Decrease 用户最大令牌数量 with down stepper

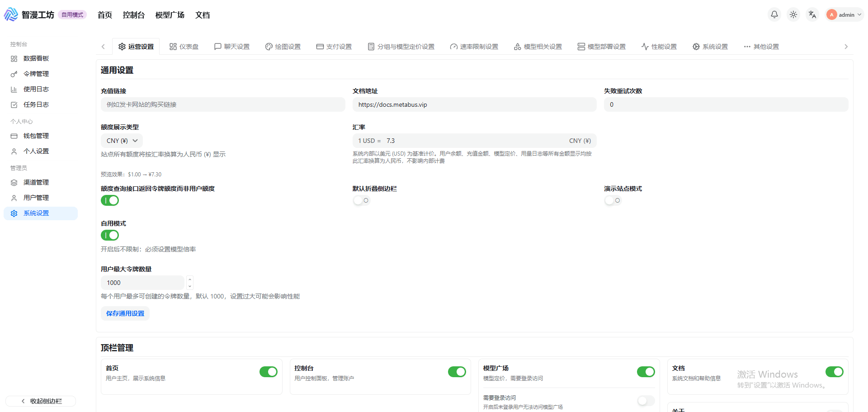190,286
